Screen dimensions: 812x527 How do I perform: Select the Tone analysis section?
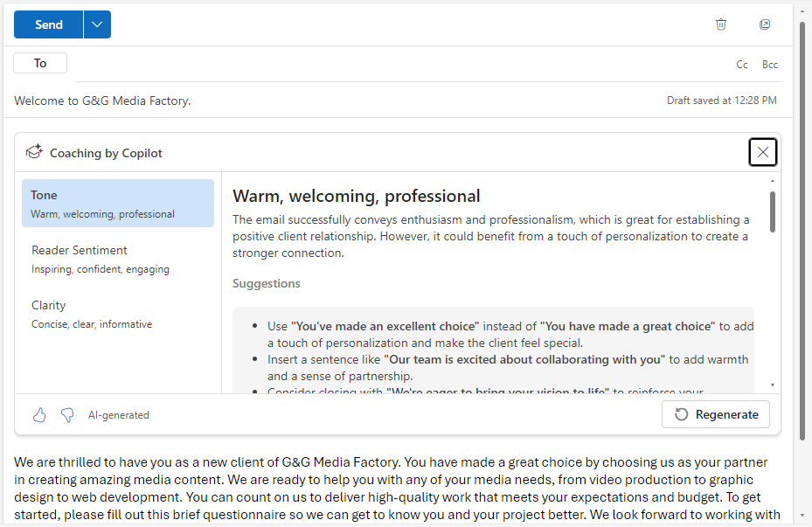pyautogui.click(x=118, y=204)
